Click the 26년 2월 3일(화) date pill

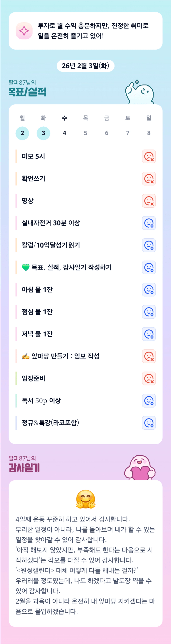click(x=85, y=66)
